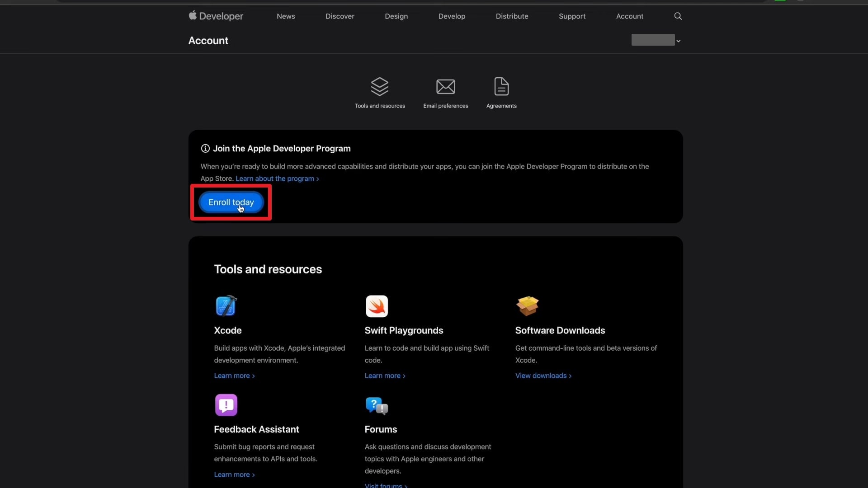
Task: Click the Tools and resources layers icon
Action: [380, 86]
